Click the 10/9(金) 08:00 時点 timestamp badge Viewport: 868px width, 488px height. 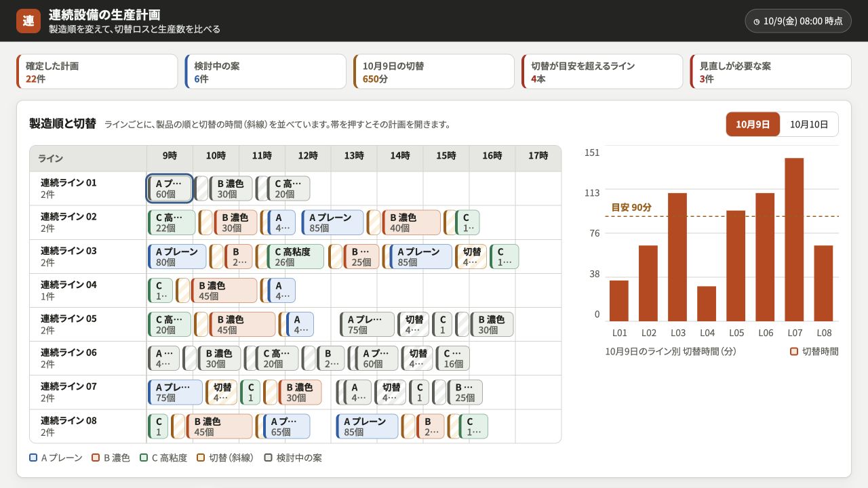tap(798, 21)
